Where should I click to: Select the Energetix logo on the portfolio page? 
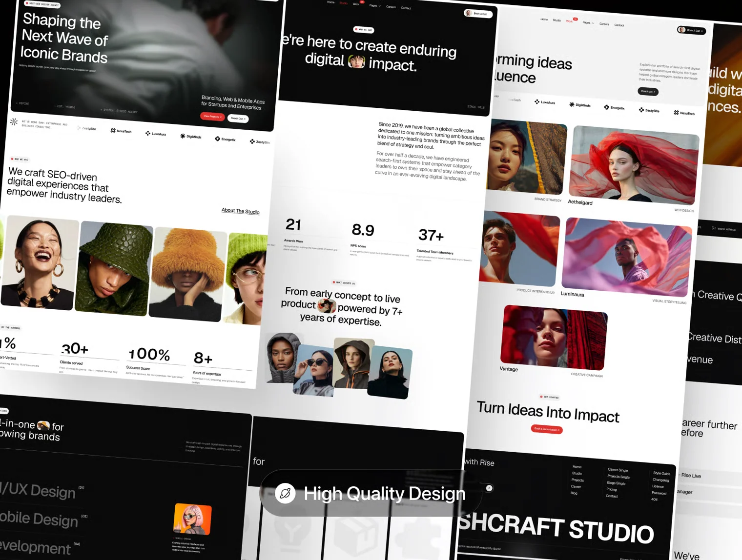(614, 107)
